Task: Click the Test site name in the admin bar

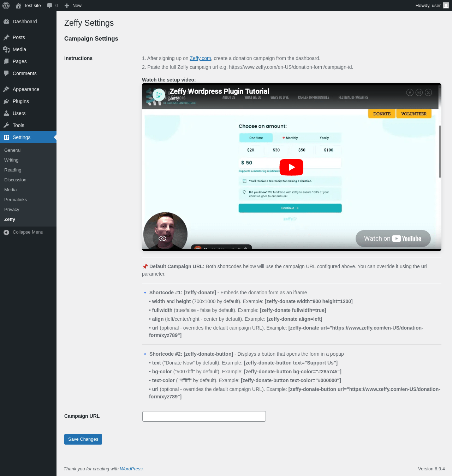Action: (32, 6)
